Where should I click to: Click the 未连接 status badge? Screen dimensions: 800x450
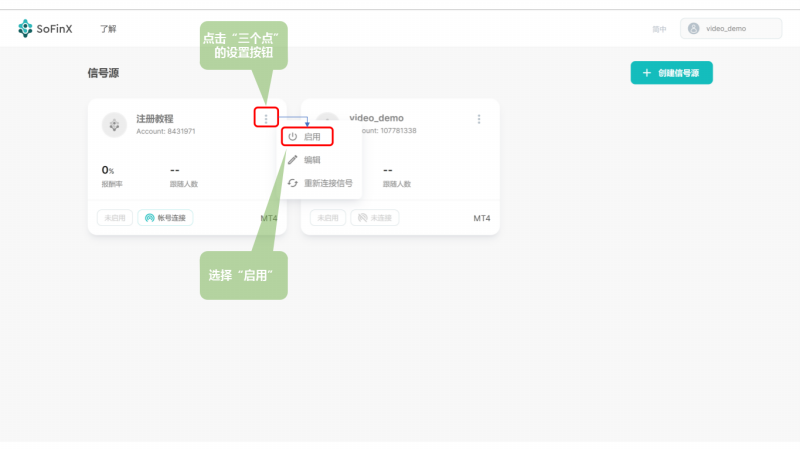[x=374, y=218]
